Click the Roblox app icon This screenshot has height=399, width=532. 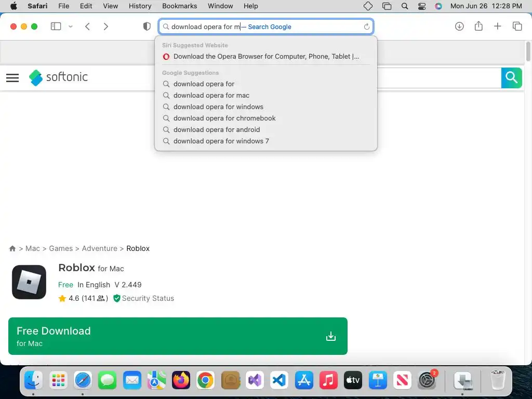tap(29, 282)
